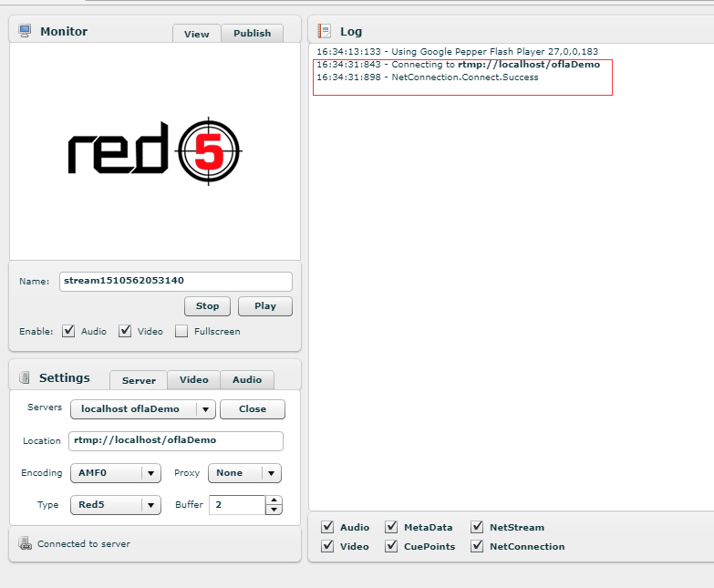
Task: Open the Server settings tab
Action: tap(139, 380)
